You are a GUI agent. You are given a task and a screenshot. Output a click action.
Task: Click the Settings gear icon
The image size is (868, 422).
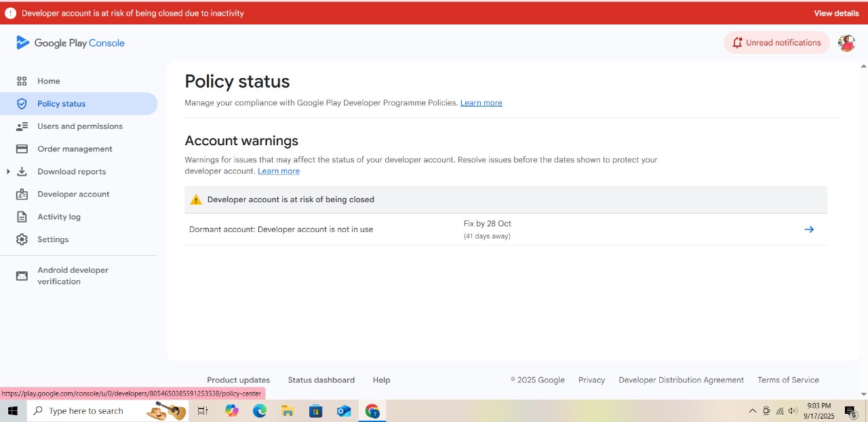22,239
